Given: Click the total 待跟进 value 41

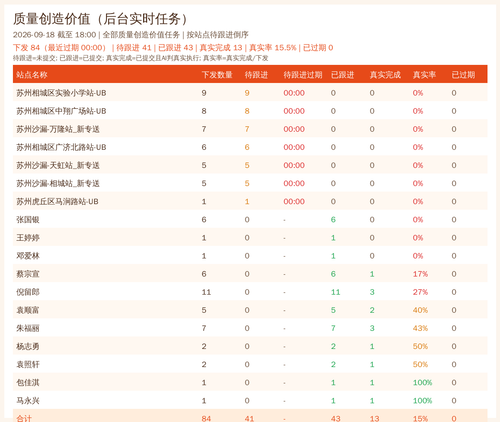Looking at the screenshot, I should pos(249,418).
